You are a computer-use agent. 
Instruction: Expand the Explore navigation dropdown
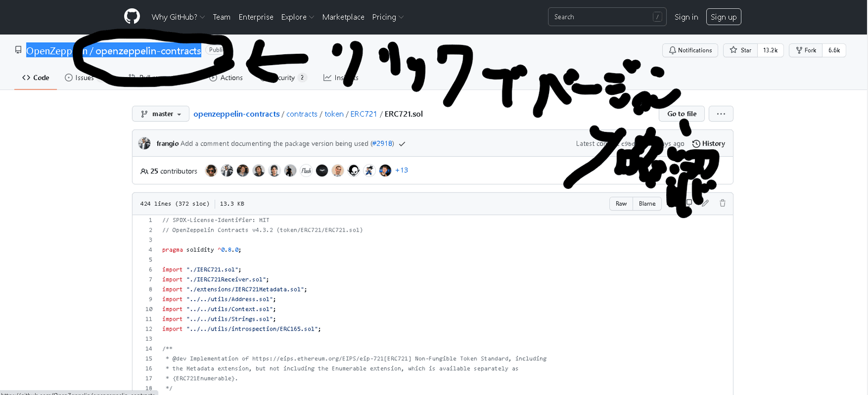(297, 17)
